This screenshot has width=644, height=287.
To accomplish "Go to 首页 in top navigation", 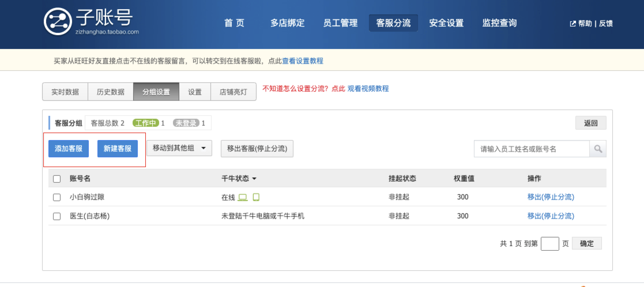I will (x=234, y=23).
